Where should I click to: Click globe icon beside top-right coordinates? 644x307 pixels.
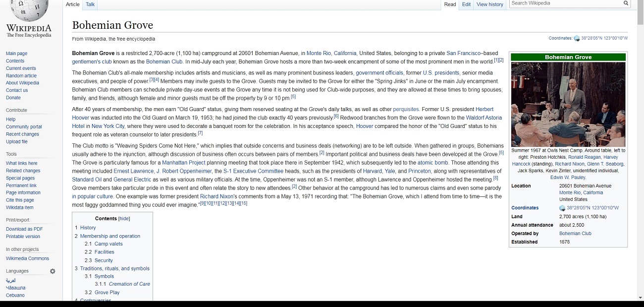[x=577, y=38]
